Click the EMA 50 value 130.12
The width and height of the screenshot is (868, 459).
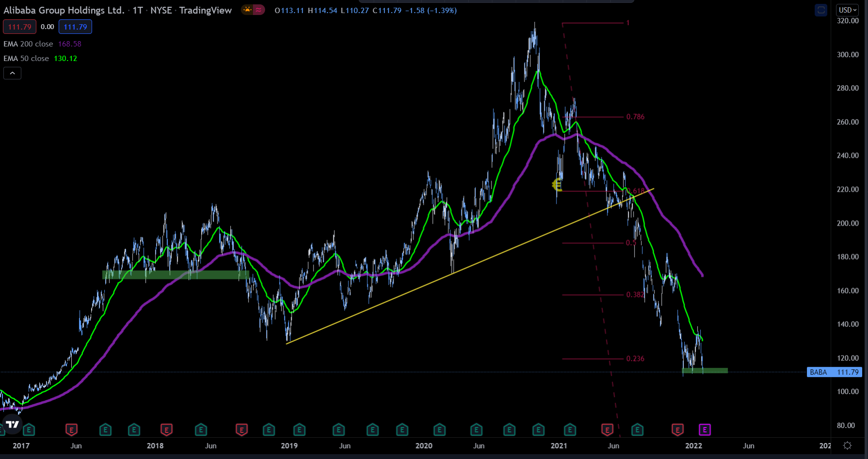click(x=65, y=58)
